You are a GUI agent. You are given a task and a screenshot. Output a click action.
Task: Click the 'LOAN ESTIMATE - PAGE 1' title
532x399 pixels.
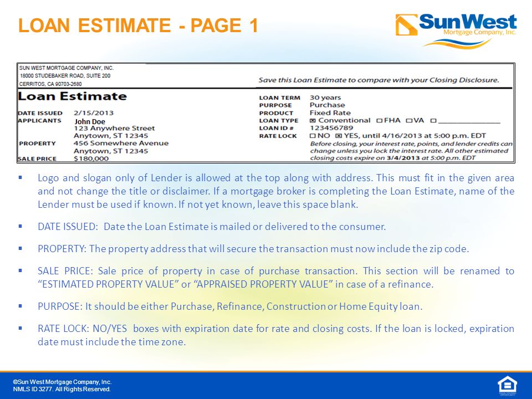click(x=138, y=25)
